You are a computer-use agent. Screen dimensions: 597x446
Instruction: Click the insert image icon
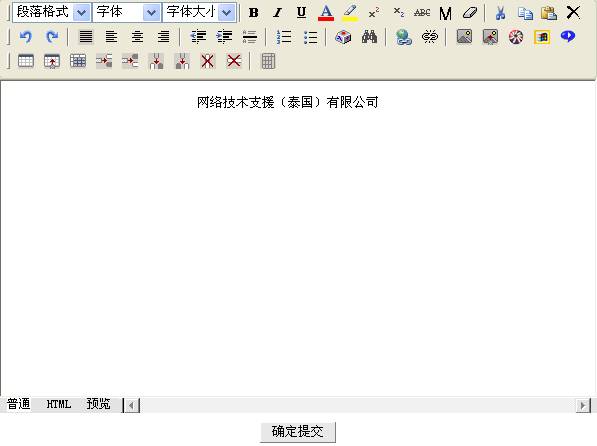point(464,37)
